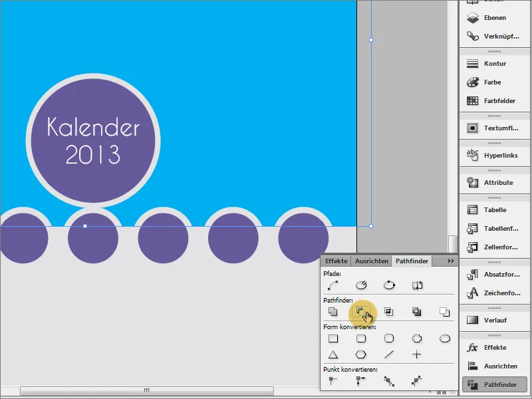Convert shape to diagonal line
The image size is (532, 399).
pyautogui.click(x=389, y=355)
